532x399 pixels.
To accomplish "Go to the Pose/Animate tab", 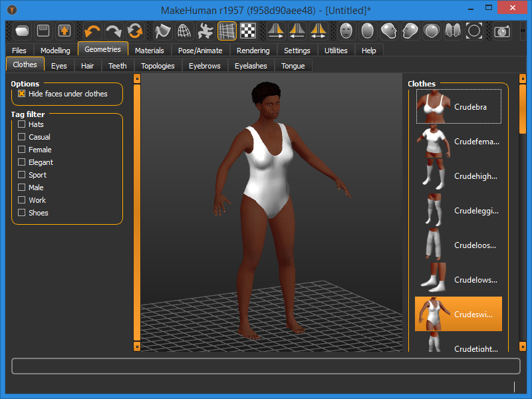I will (x=200, y=51).
